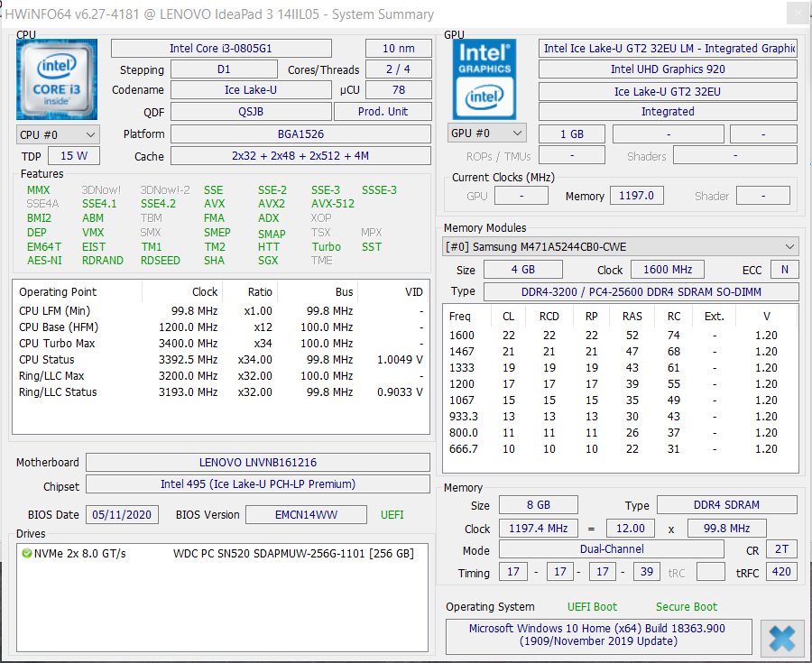The height and width of the screenshot is (663, 812).
Task: Click the blue X close button bottom-right
Action: click(x=782, y=638)
